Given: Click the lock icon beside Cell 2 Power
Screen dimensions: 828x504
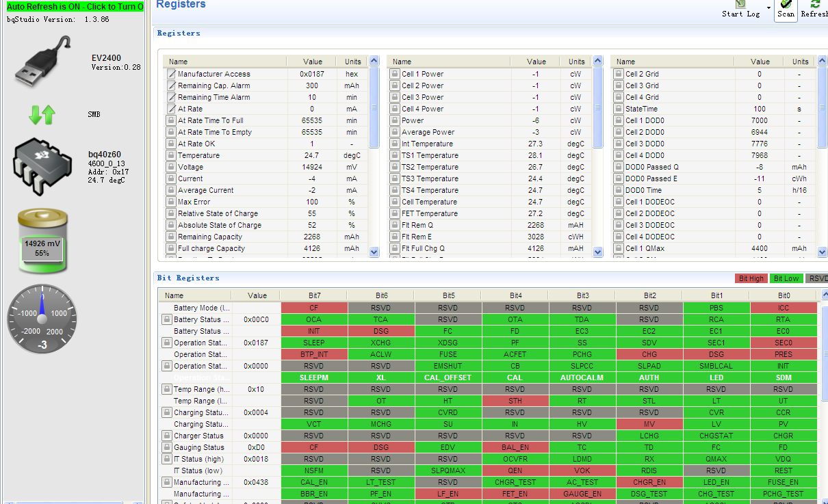Looking at the screenshot, I should pyautogui.click(x=395, y=85).
